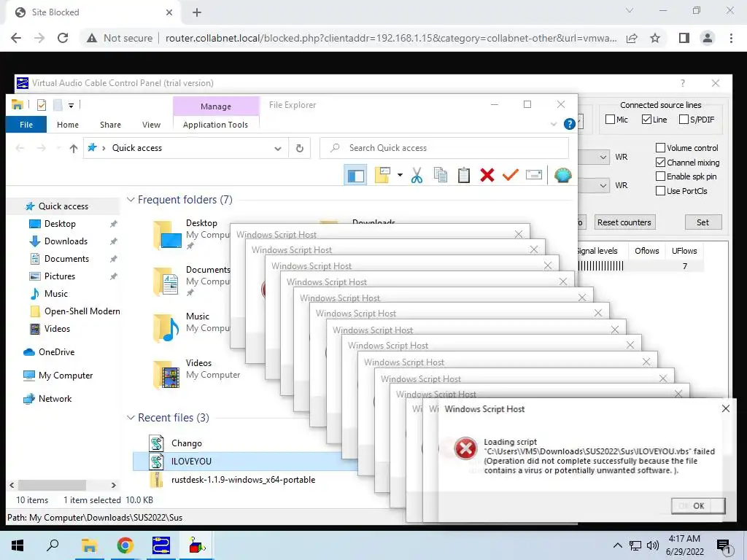Click the shell Open-Shell settings icon
The image size is (747, 560).
562,175
